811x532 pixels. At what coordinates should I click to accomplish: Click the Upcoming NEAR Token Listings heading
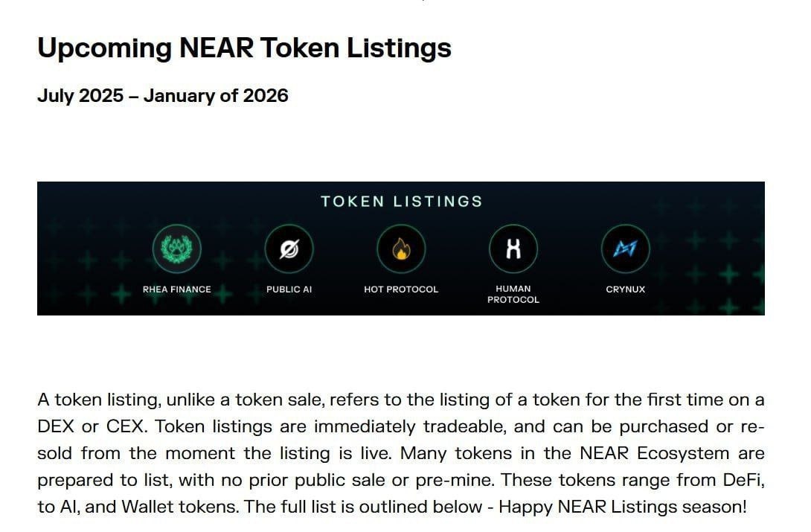pos(244,48)
